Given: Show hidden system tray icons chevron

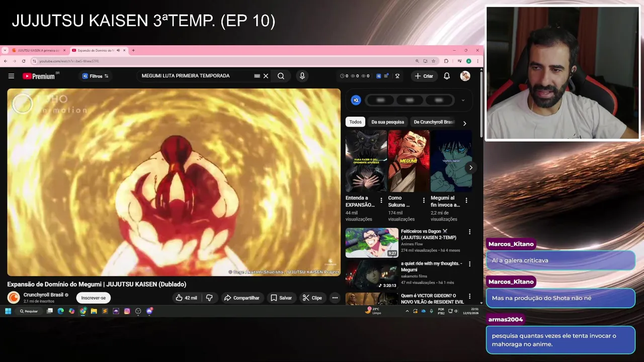Looking at the screenshot, I should (x=407, y=311).
